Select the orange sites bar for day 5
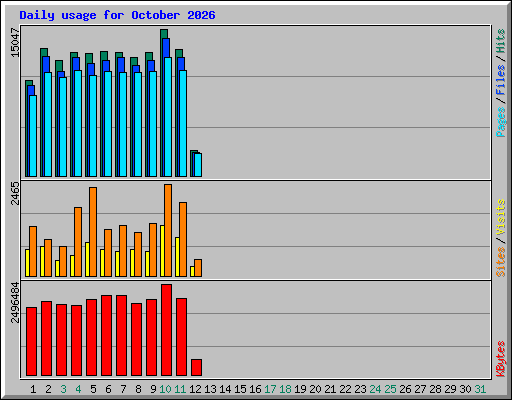Image resolution: width=512 pixels, height=400 pixels. click(x=93, y=232)
